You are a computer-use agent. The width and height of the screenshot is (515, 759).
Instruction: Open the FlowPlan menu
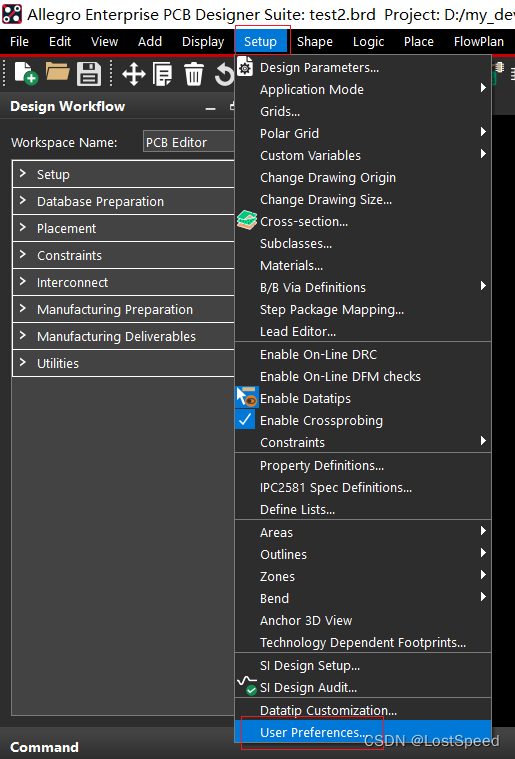(x=479, y=42)
